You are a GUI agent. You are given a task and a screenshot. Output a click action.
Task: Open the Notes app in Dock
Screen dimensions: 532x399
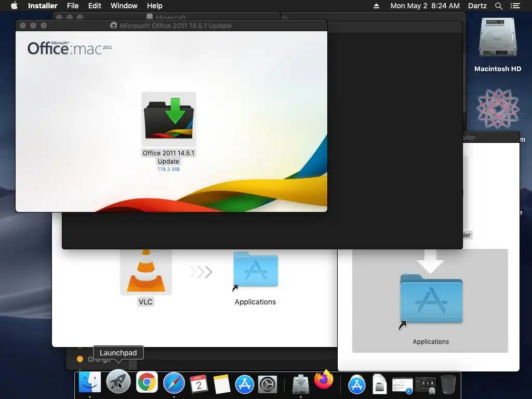222,384
